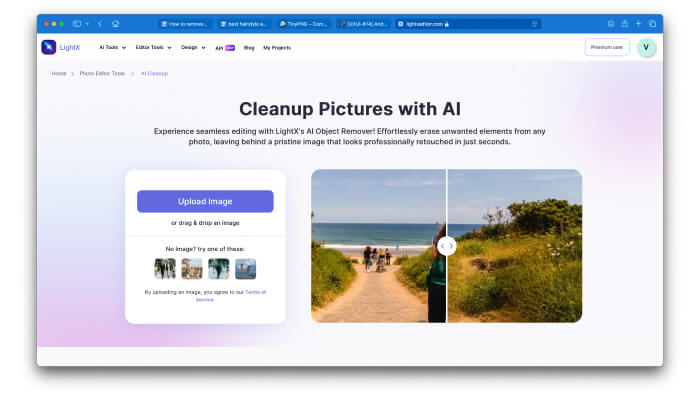
Task: Click the 'No image? try one of these:' text
Action: click(x=205, y=249)
